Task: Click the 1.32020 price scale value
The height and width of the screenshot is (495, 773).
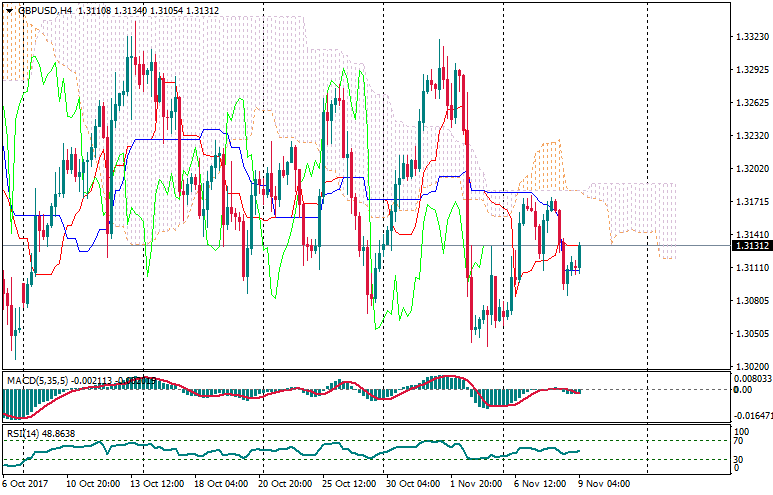Action: [750, 169]
